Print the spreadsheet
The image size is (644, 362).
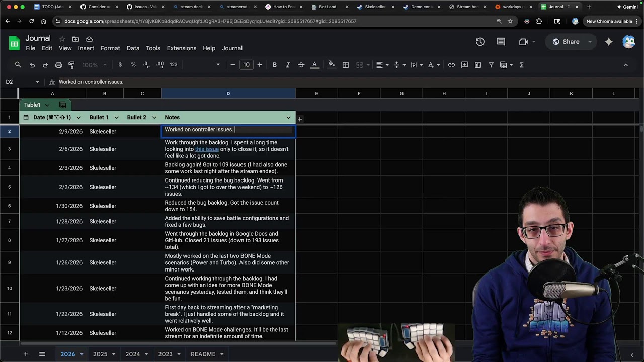58,65
